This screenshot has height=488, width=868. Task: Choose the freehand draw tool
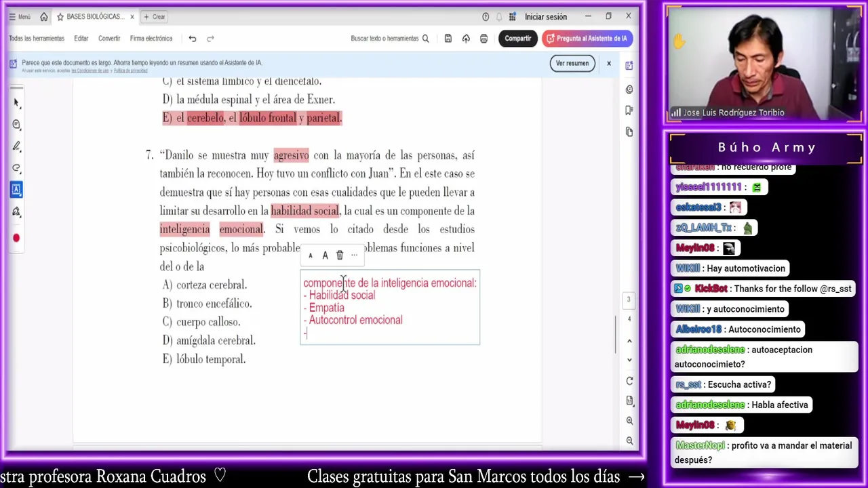click(x=16, y=168)
